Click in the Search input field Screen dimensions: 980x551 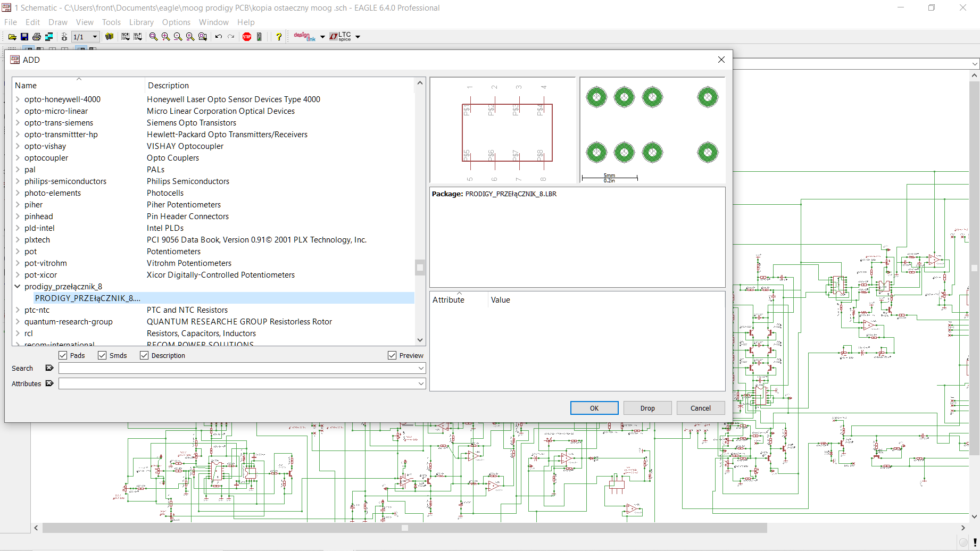click(x=237, y=368)
